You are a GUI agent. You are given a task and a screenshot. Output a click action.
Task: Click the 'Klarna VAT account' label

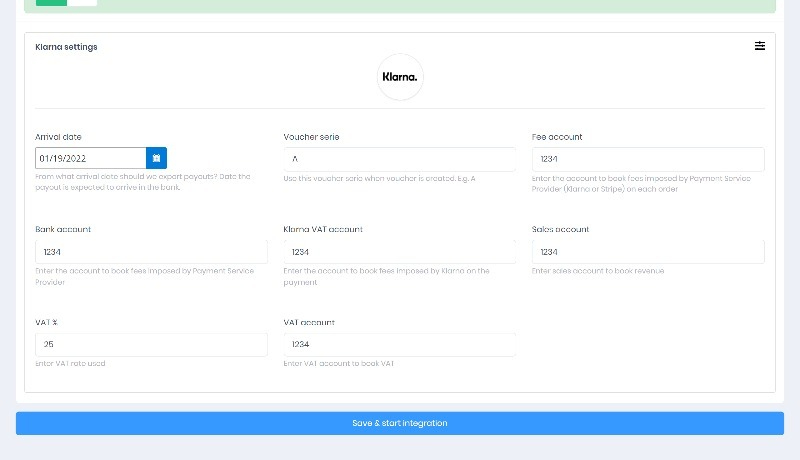(323, 229)
